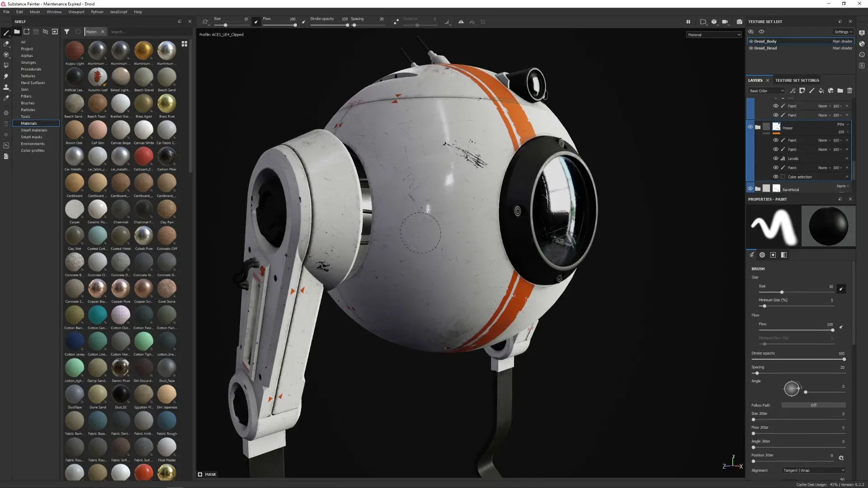The width and height of the screenshot is (868, 488).
Task: Select the Material picker eyedropper tool
Action: point(6,98)
